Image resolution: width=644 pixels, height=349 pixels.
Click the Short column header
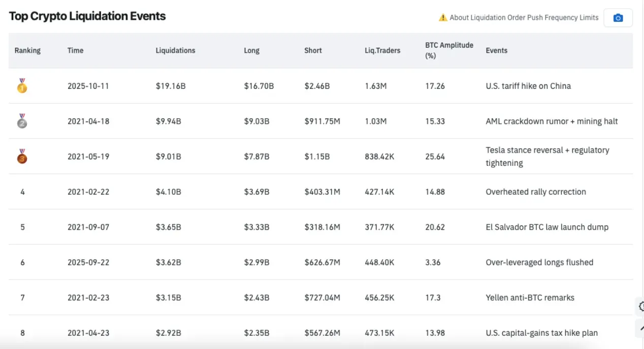coord(313,51)
